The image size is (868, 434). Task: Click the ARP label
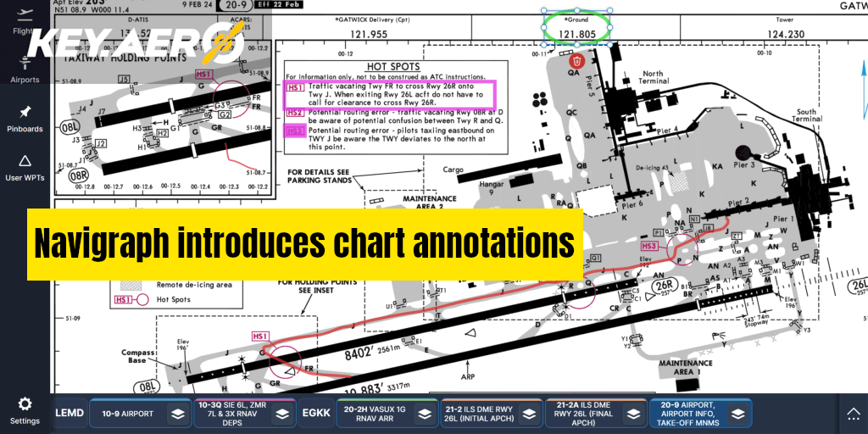468,377
